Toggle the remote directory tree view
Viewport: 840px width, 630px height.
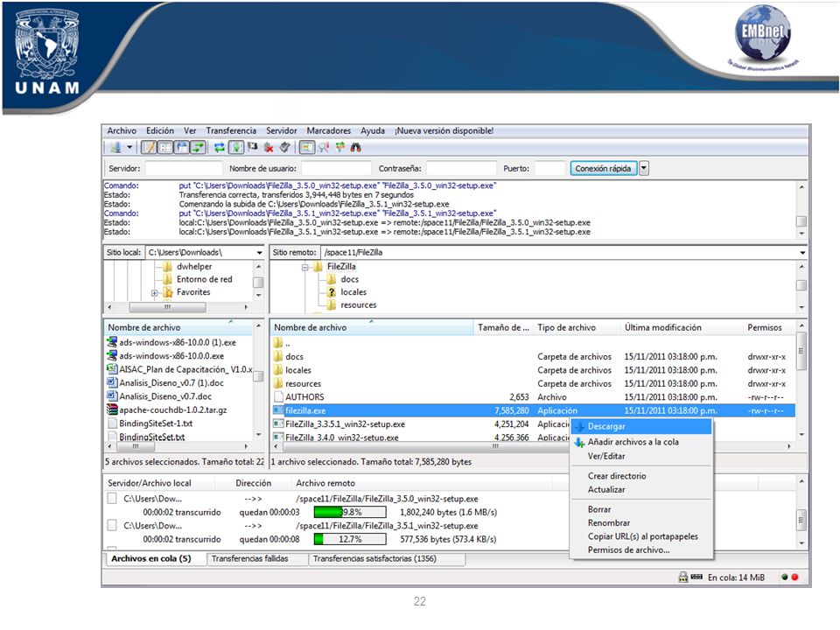(x=182, y=147)
